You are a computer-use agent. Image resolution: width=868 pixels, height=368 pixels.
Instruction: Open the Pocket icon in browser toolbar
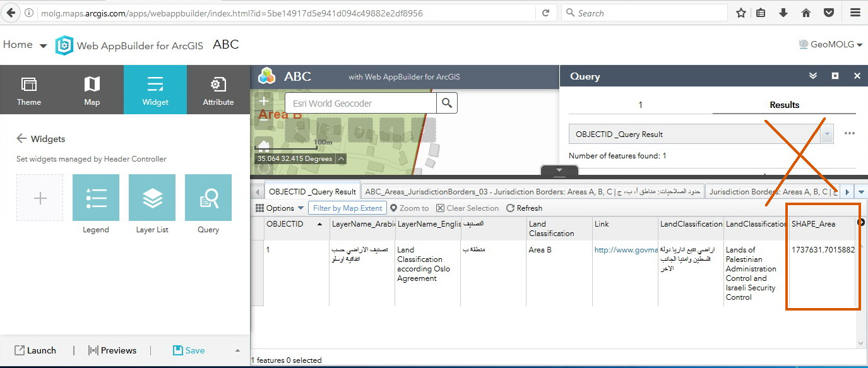(829, 13)
